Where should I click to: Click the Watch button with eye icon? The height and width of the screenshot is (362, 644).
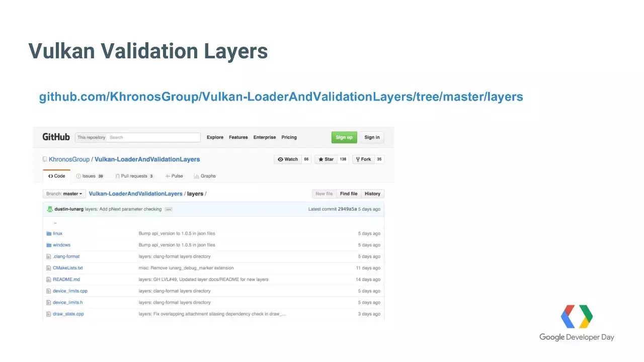(288, 159)
